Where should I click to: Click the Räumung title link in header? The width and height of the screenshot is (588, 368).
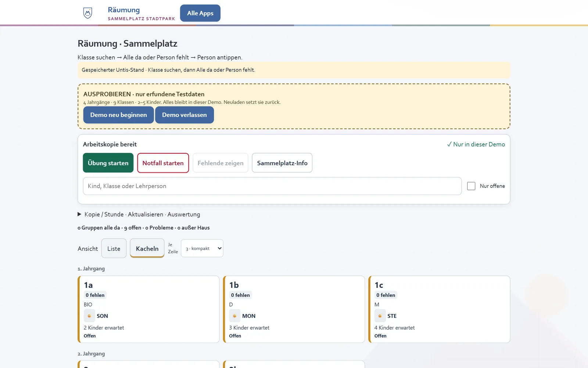point(124,10)
